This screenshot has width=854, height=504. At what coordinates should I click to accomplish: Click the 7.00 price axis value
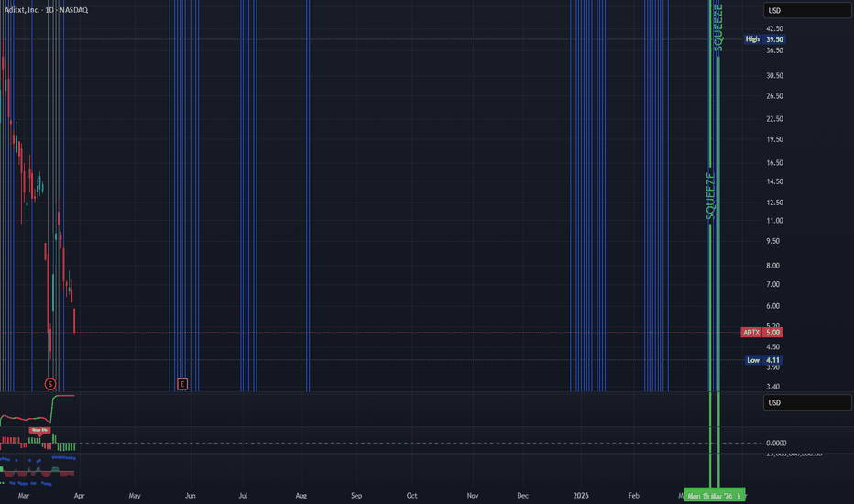point(772,284)
